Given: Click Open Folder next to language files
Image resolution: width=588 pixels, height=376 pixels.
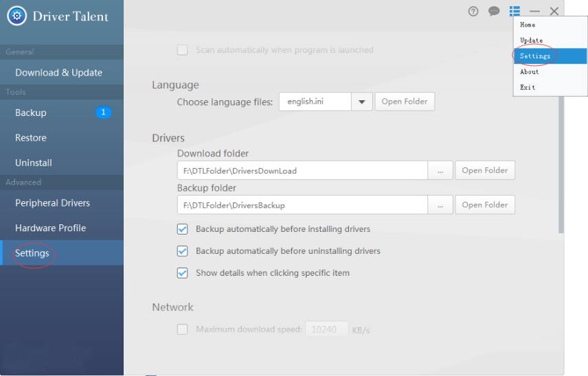Looking at the screenshot, I should pos(405,102).
